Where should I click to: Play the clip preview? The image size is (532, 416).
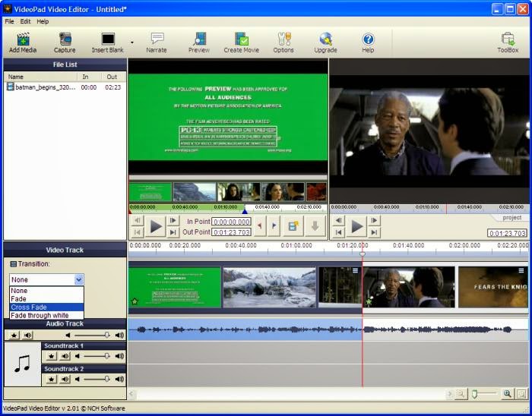click(155, 226)
